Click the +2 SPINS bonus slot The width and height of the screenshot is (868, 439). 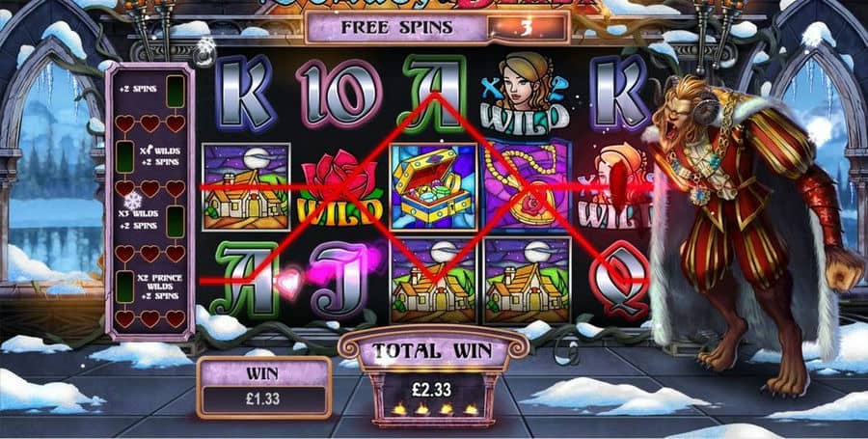[x=150, y=89]
